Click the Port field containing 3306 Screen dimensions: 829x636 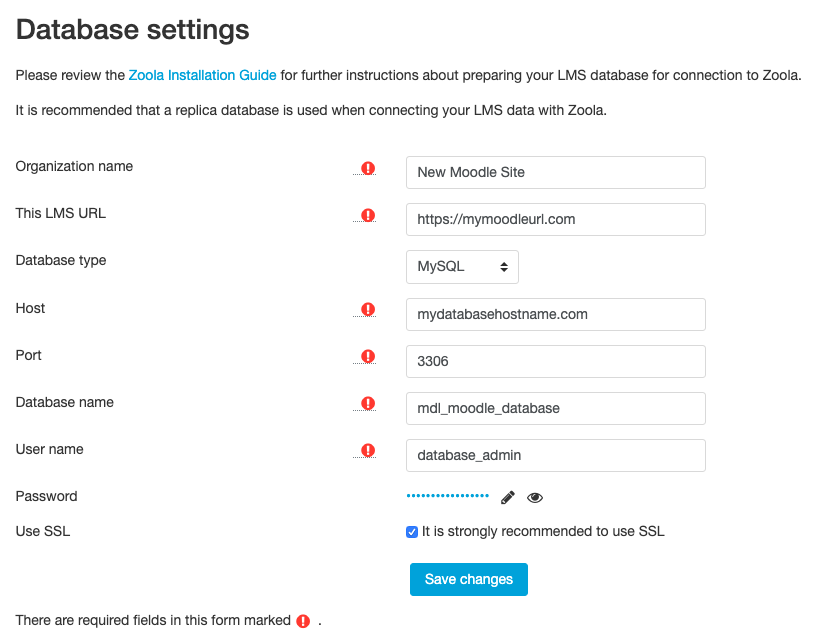click(556, 362)
